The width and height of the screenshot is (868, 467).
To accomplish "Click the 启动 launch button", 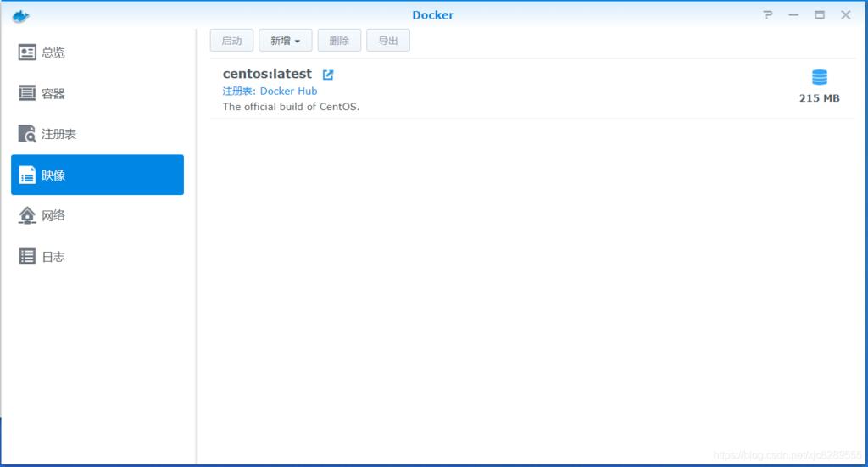I will pyautogui.click(x=231, y=41).
